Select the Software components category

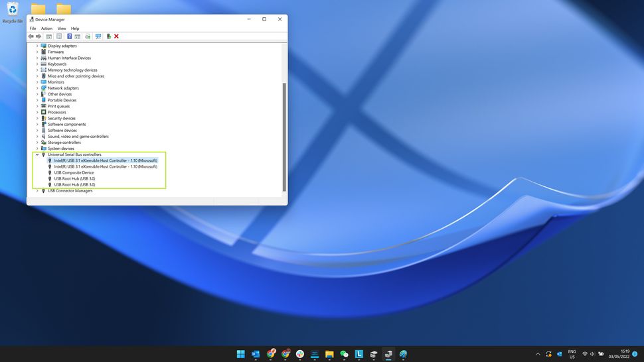pos(66,124)
